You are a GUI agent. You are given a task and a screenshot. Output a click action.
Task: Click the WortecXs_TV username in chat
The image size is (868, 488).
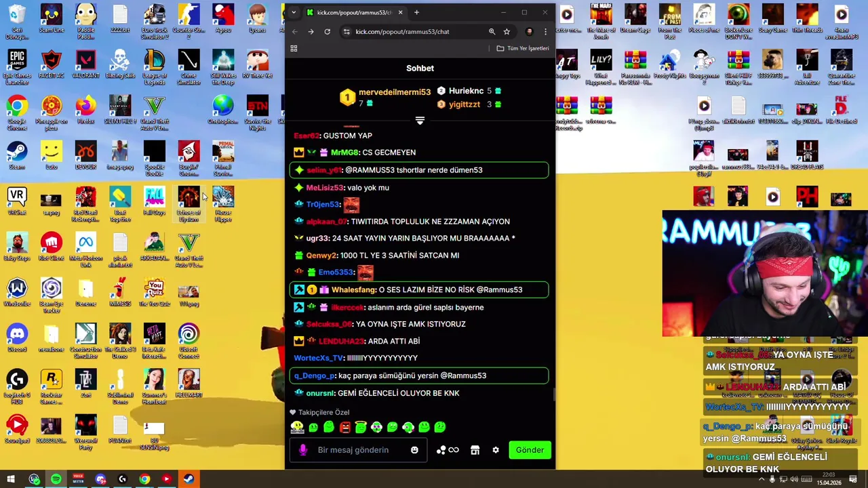pyautogui.click(x=318, y=358)
